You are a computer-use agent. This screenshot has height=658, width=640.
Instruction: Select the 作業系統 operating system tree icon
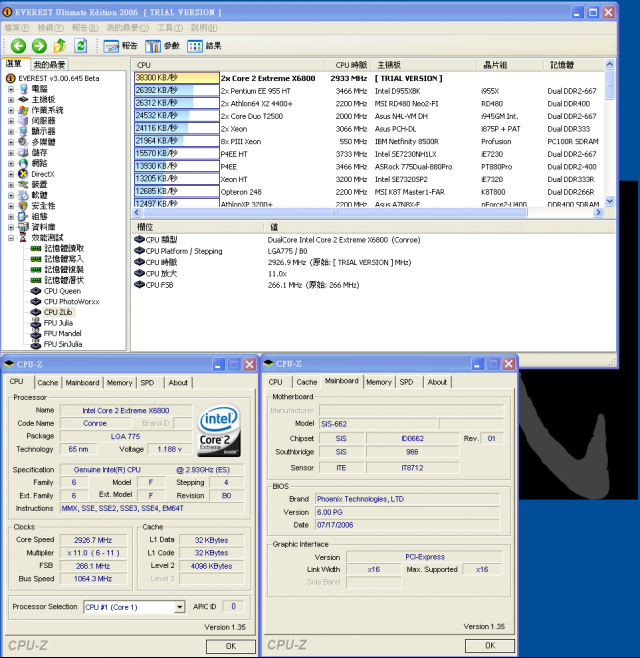click(x=24, y=110)
